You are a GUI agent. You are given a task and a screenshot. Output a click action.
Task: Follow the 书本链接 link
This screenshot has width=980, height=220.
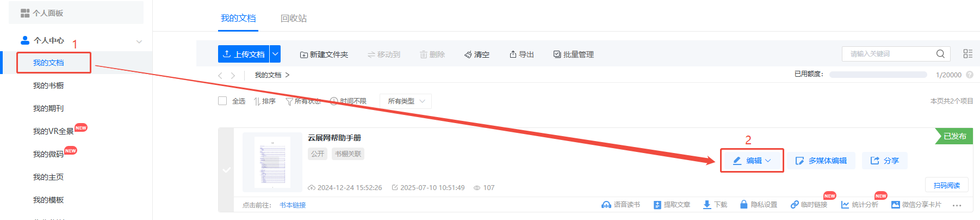(293, 205)
